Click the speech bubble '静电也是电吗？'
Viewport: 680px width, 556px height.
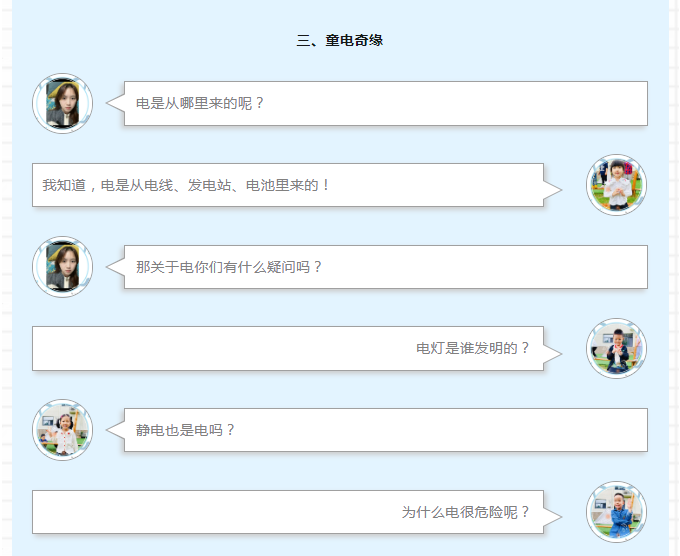point(386,430)
